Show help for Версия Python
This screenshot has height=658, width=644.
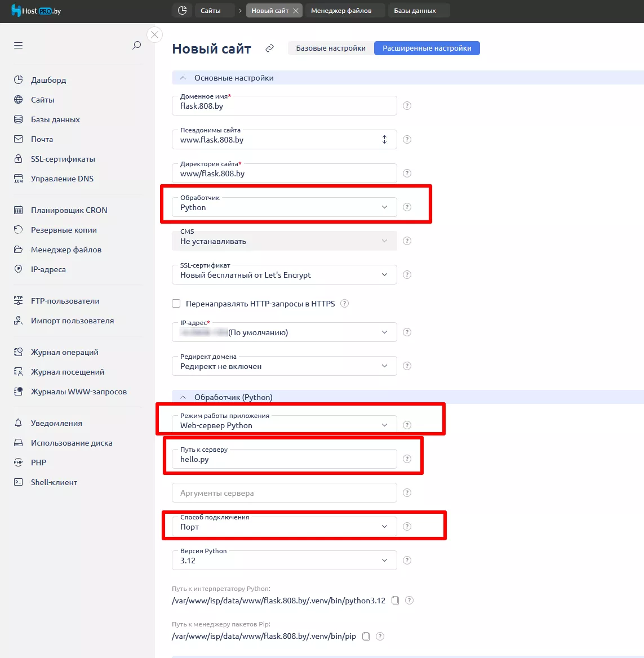pyautogui.click(x=407, y=560)
